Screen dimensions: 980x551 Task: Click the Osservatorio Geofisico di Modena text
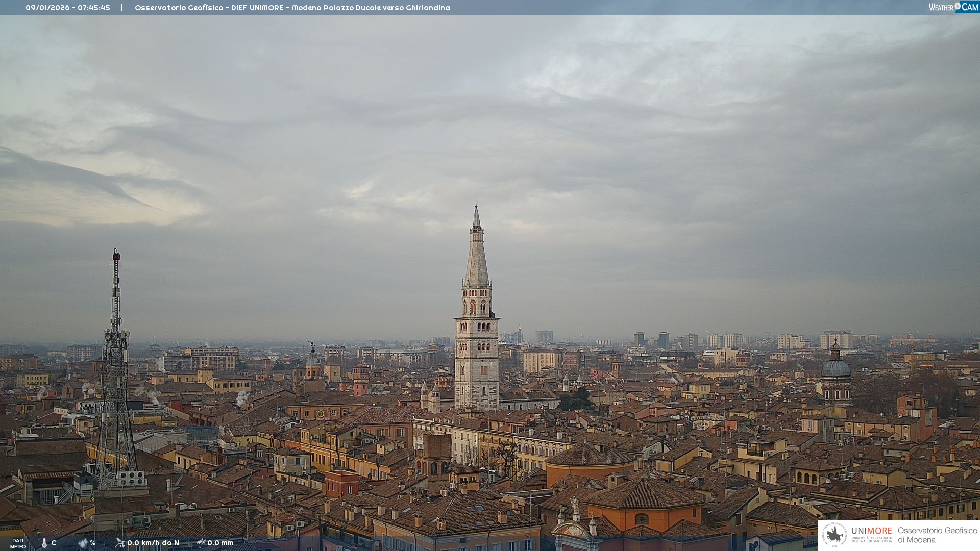point(937,535)
